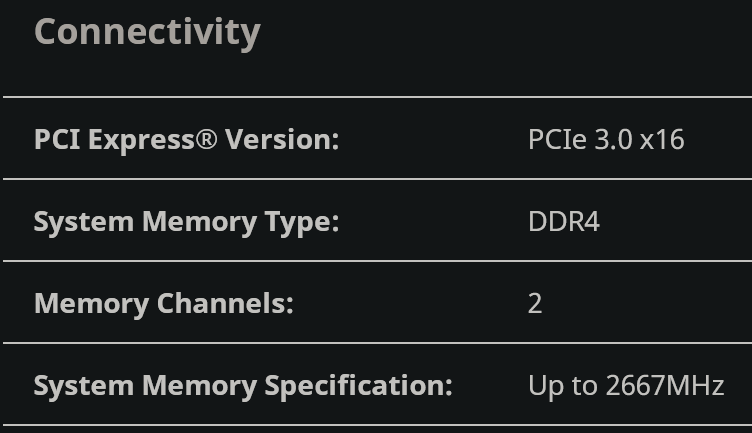Select the System Memory Type label
752x433 pixels.
click(x=187, y=222)
